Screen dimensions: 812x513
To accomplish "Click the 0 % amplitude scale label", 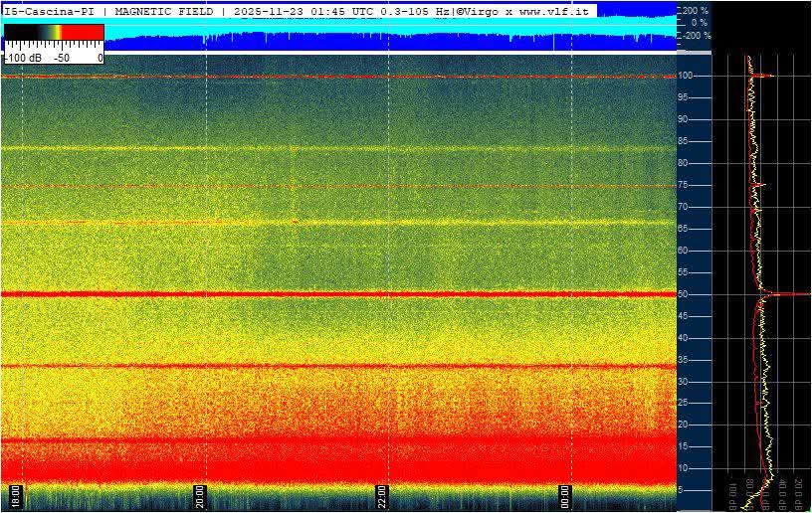I will tap(699, 22).
